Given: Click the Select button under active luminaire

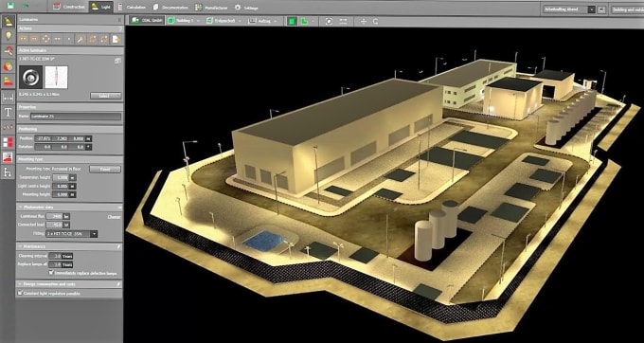Looking at the screenshot, I should (105, 96).
